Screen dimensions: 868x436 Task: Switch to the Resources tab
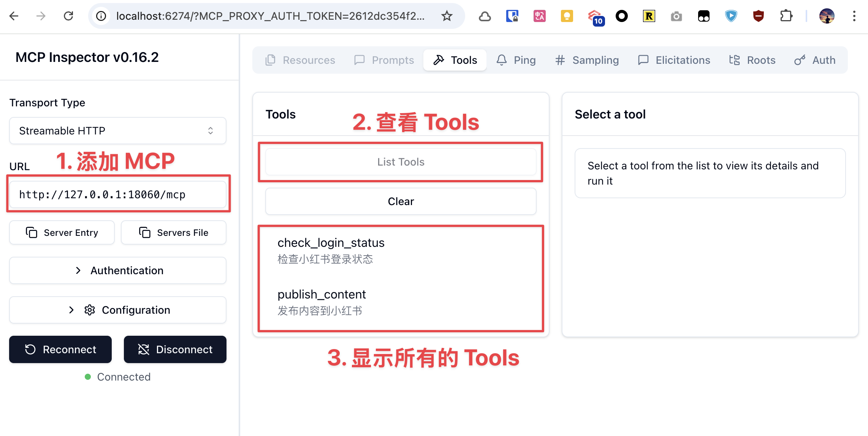tap(300, 60)
